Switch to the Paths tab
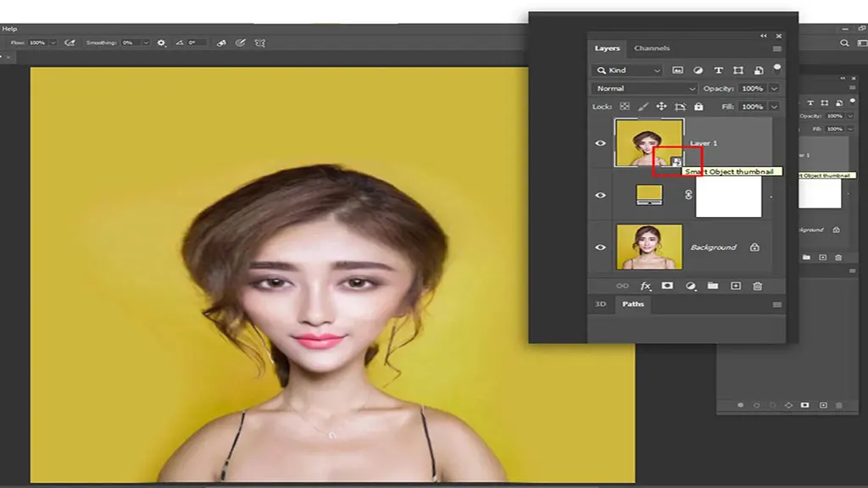Screen dimensions: 868x488 pos(633,304)
